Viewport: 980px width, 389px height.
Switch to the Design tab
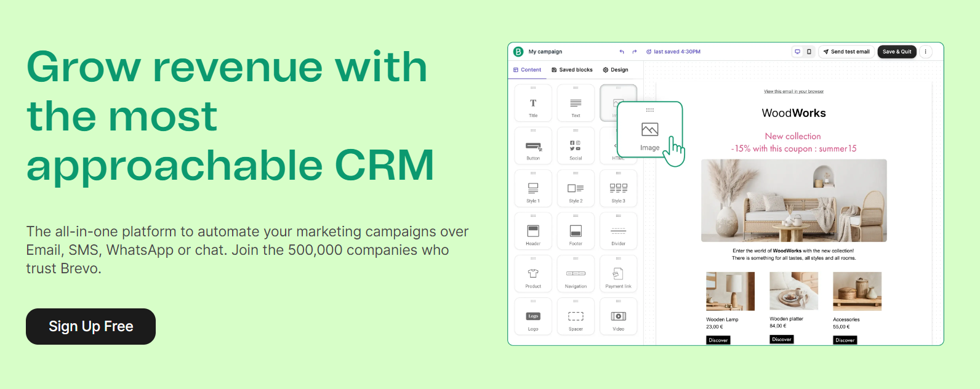point(616,70)
